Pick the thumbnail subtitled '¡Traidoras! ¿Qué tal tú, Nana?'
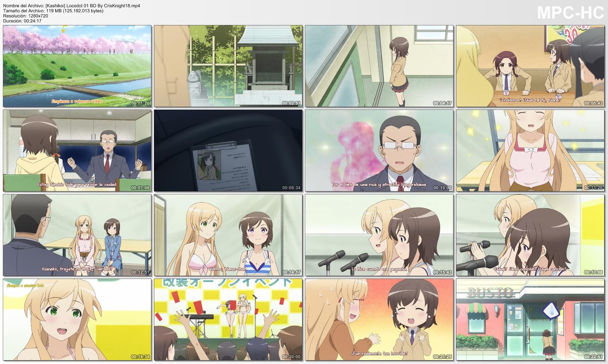608x364 pixels. pos(530,66)
